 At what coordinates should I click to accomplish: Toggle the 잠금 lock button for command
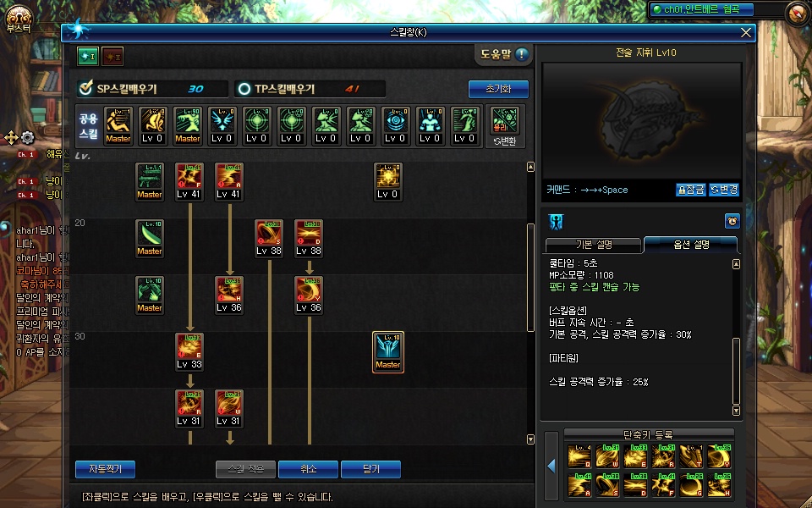pos(691,190)
